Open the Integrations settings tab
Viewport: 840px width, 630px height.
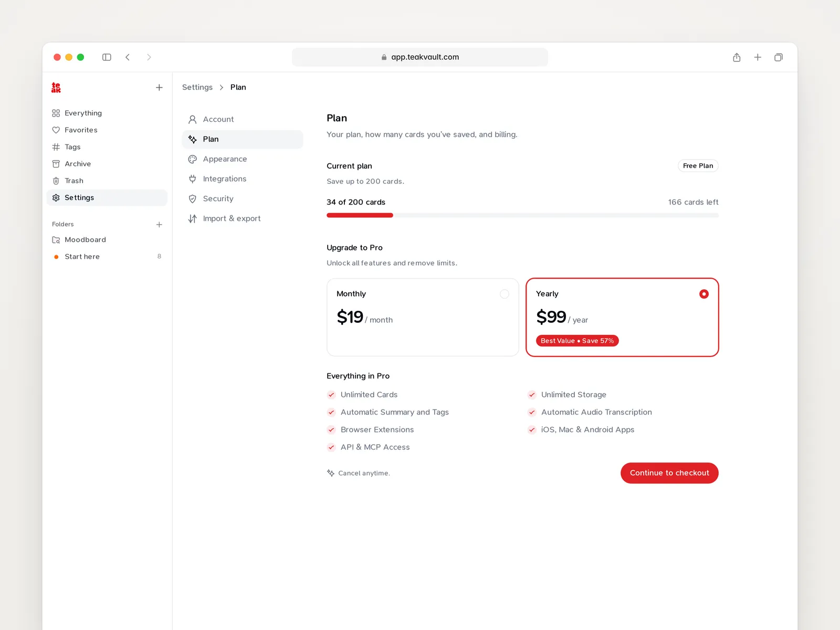[x=243, y=179]
